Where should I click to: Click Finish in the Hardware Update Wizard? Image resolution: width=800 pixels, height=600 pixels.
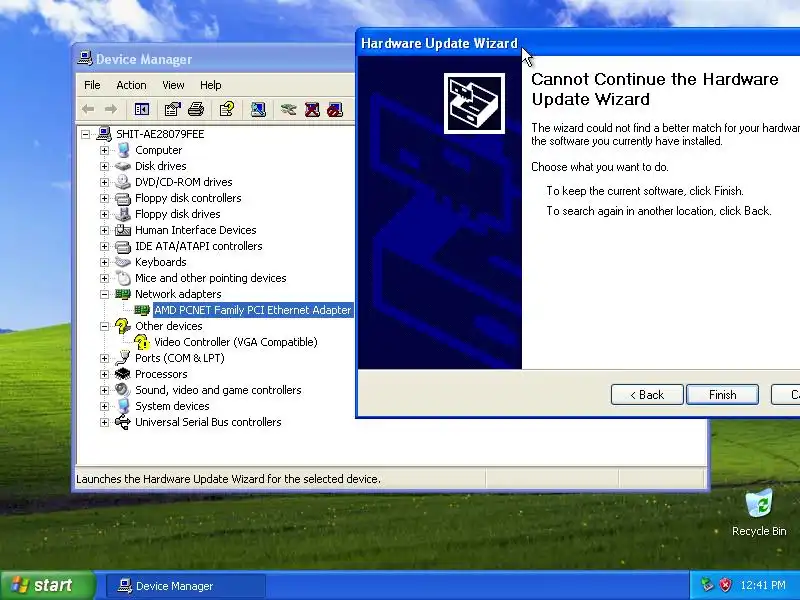click(x=722, y=395)
